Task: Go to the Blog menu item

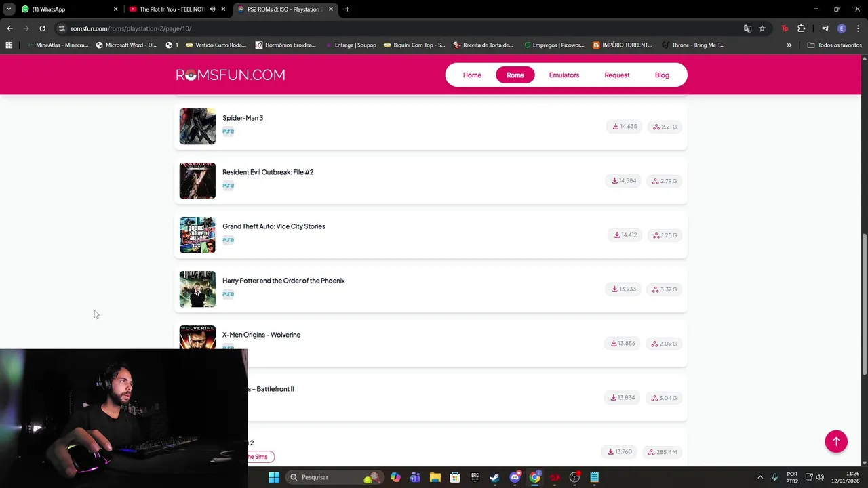Action: (662, 75)
